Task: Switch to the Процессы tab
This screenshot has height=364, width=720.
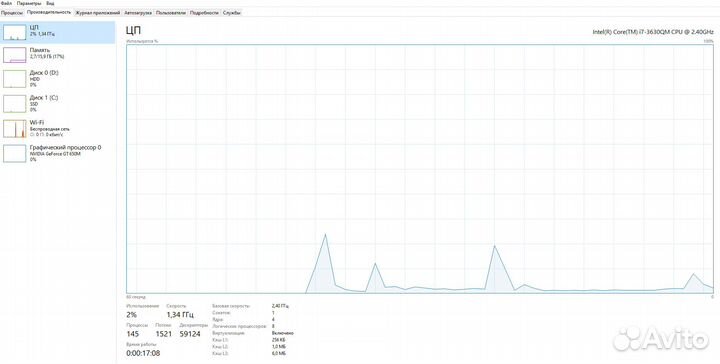Action: pos(12,13)
